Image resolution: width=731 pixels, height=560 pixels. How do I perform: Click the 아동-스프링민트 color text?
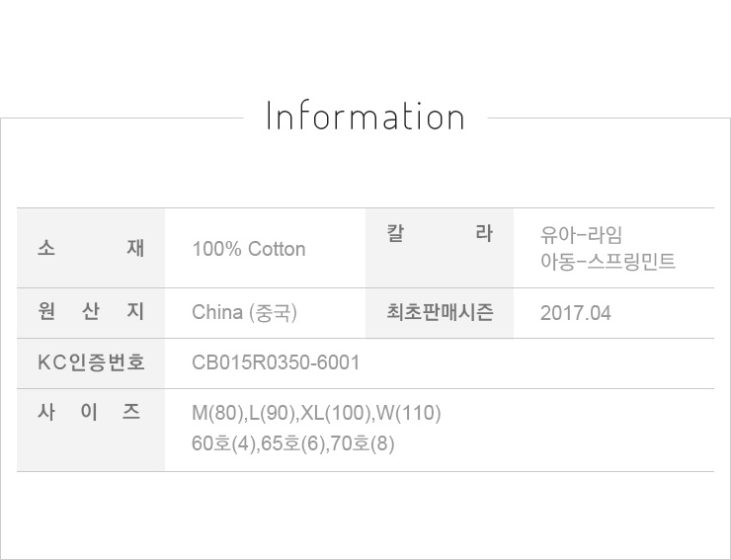(x=608, y=262)
